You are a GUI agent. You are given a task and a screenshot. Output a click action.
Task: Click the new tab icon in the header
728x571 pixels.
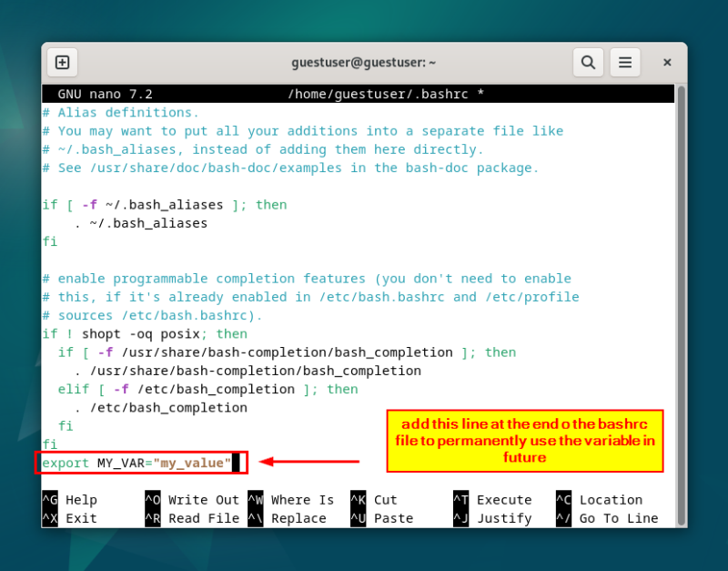[62, 62]
